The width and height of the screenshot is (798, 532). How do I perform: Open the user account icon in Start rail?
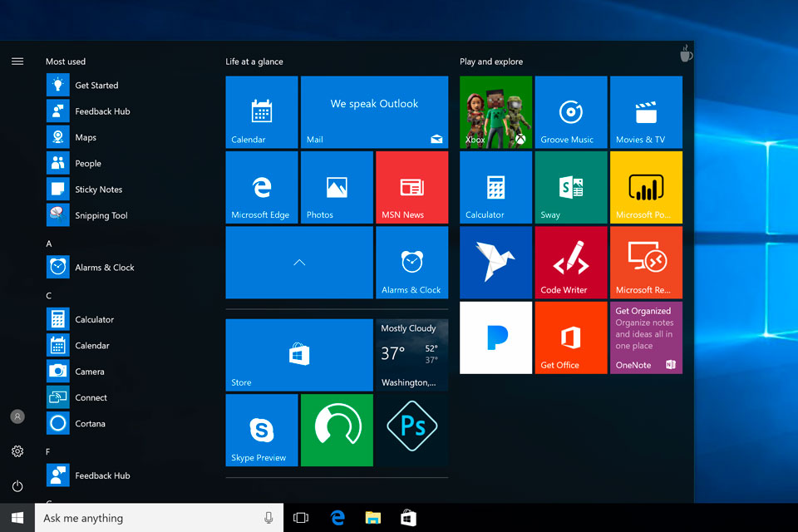click(x=17, y=416)
